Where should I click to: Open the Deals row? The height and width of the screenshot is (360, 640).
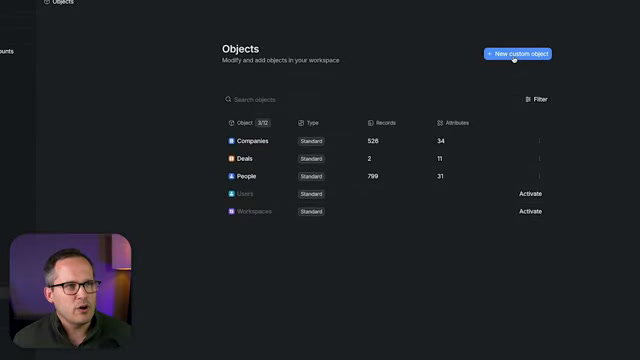pos(387,158)
